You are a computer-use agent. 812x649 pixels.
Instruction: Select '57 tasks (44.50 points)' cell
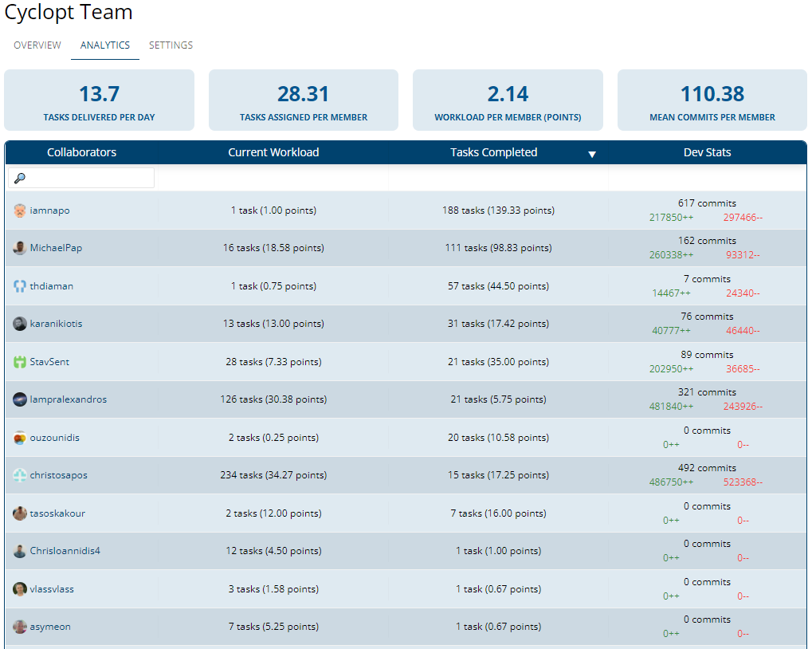498,286
